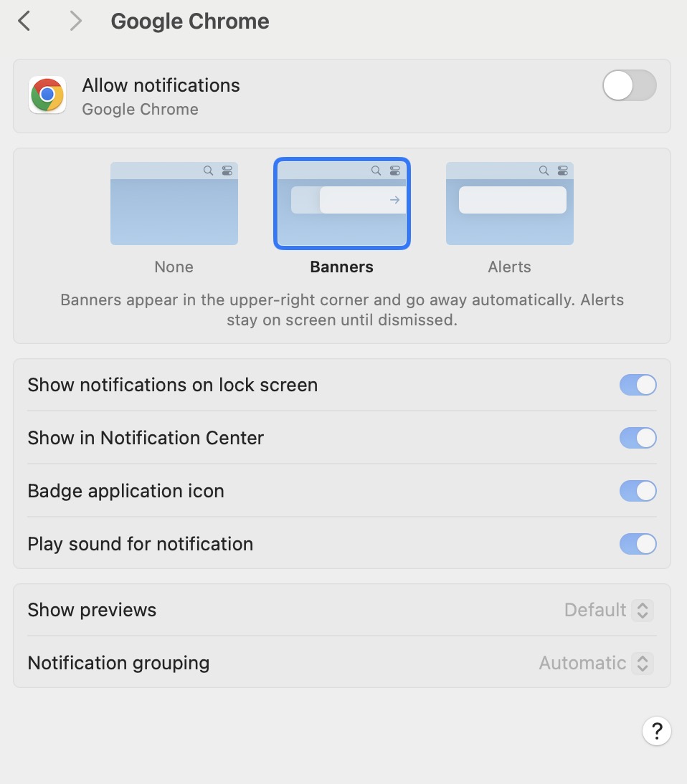This screenshot has height=784, width=687.
Task: Click the Banners description text
Action: coord(342,310)
